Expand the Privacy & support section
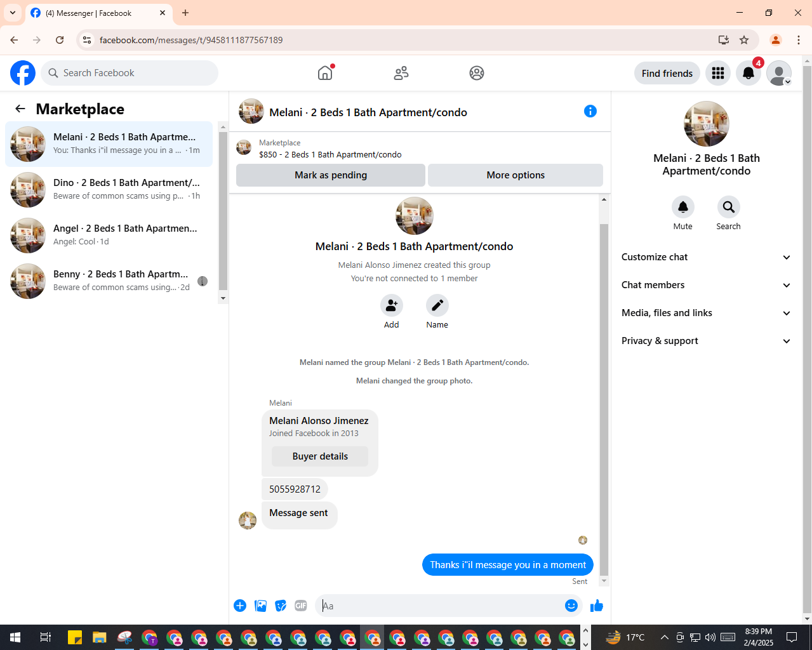The width and height of the screenshot is (812, 650). tap(706, 341)
